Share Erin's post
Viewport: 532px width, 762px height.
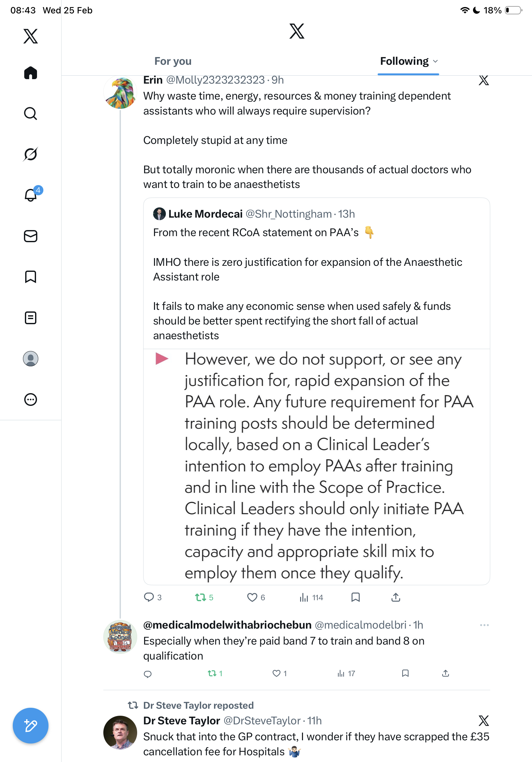395,597
